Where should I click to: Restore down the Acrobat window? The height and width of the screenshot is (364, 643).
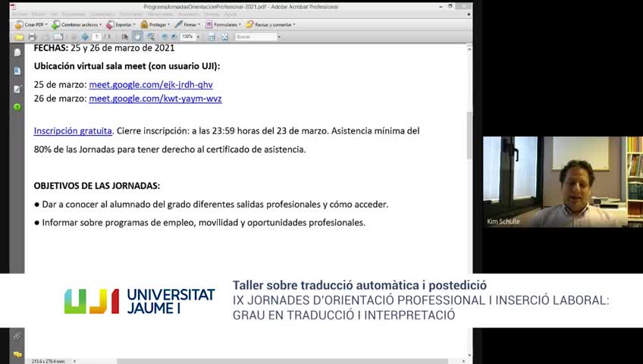pos(450,7)
